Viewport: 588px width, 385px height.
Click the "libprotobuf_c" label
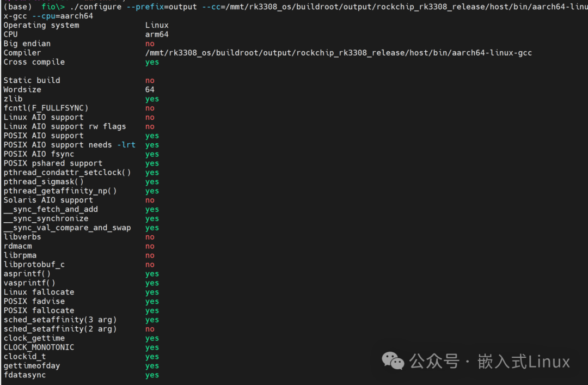click(x=34, y=265)
